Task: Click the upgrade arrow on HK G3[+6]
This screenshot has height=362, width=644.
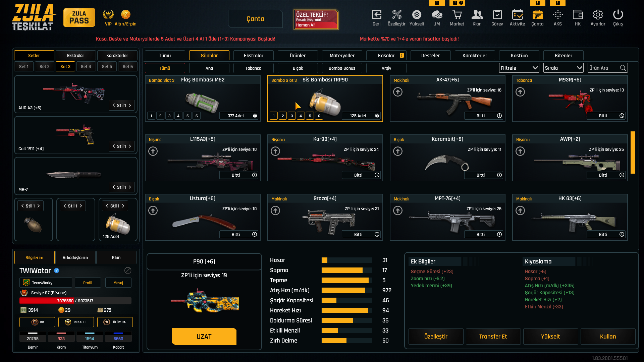Action: (520, 210)
